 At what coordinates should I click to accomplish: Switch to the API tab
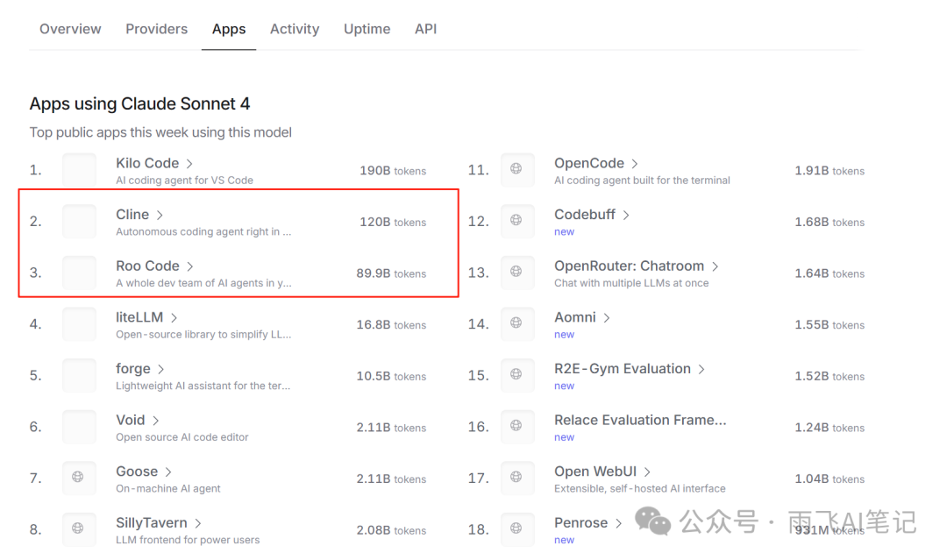pos(426,29)
